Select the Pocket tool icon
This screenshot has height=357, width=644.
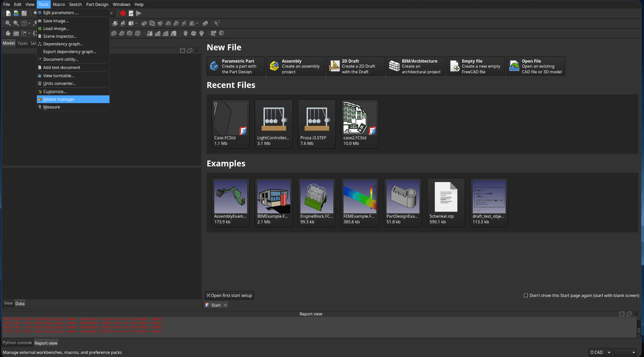(x=144, y=23)
